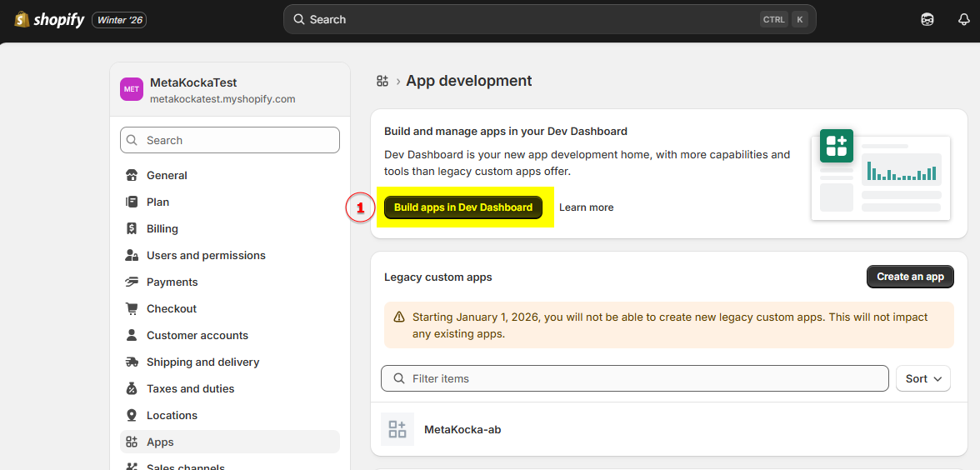The height and width of the screenshot is (470, 980).
Task: Click the warning triangle icon in banner
Action: click(398, 317)
